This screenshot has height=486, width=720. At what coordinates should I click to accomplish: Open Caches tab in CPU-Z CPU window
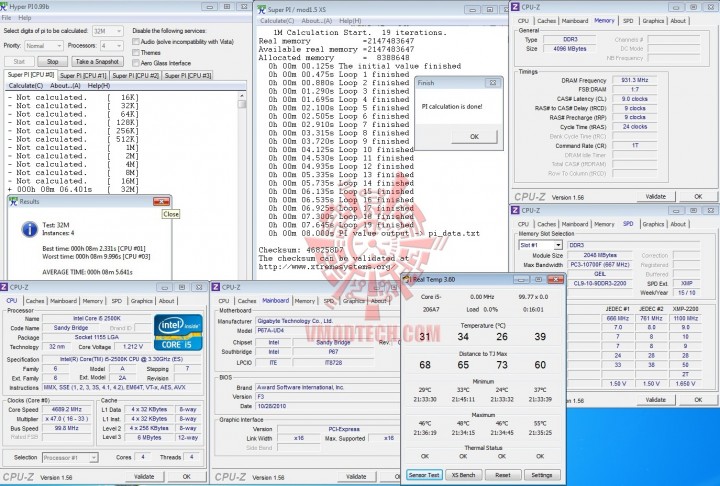tap(34, 301)
